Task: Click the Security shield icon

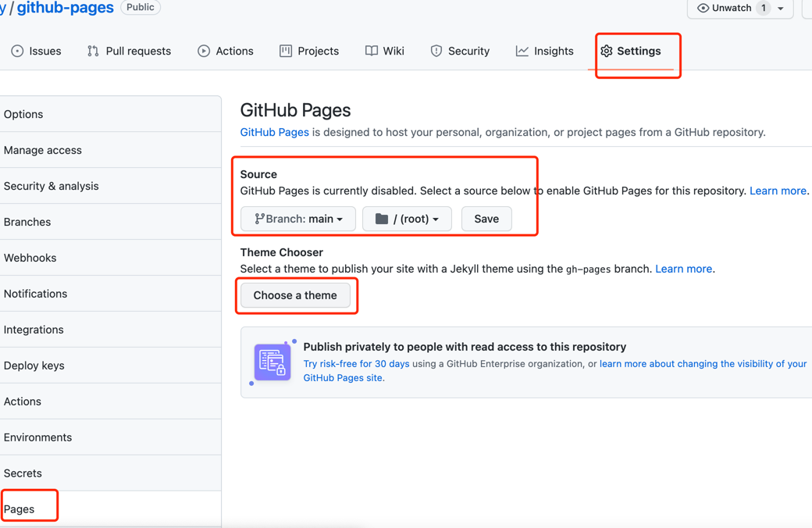Action: click(436, 51)
